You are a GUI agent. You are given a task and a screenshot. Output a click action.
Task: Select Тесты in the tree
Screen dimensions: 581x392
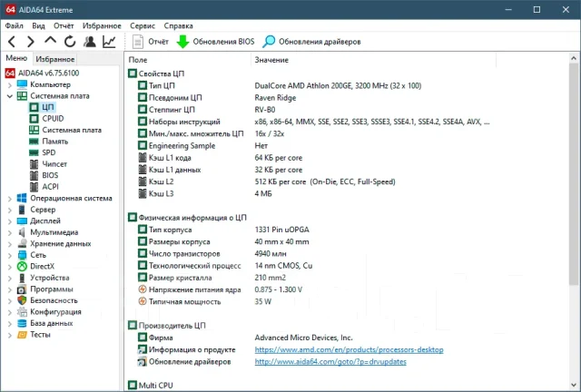pos(34,335)
